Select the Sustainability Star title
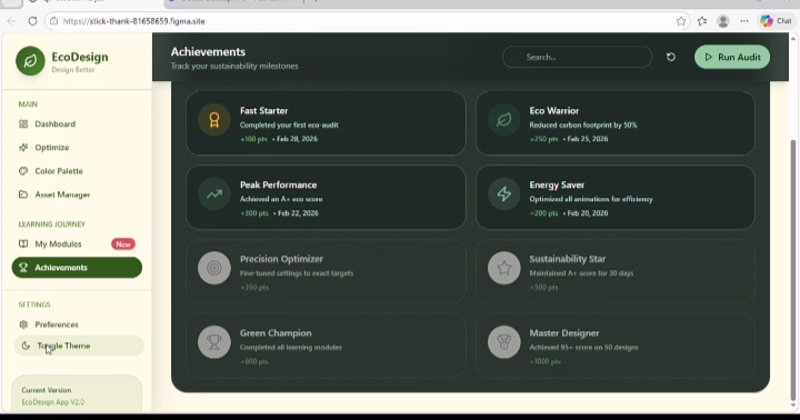Screen dimensions: 800x420 [567, 259]
